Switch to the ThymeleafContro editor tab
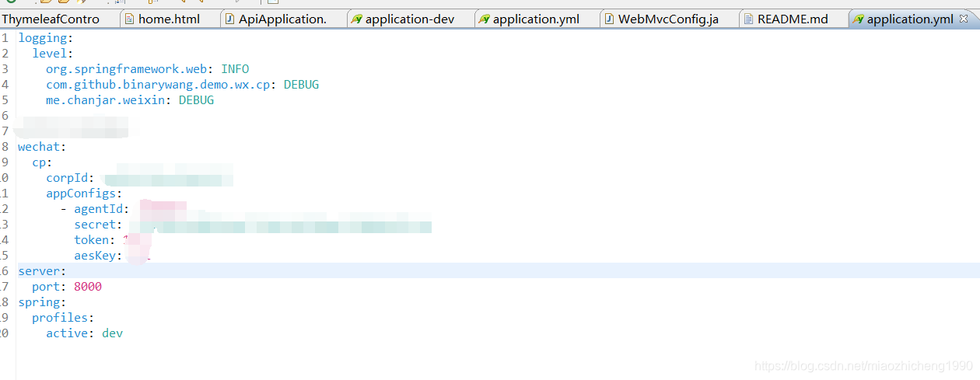The height and width of the screenshot is (380, 980). tap(50, 19)
